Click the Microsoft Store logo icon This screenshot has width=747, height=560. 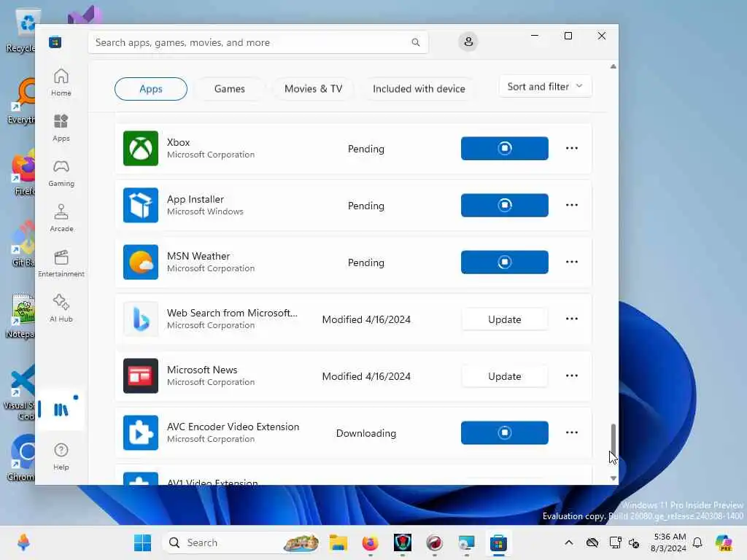pyautogui.click(x=55, y=42)
